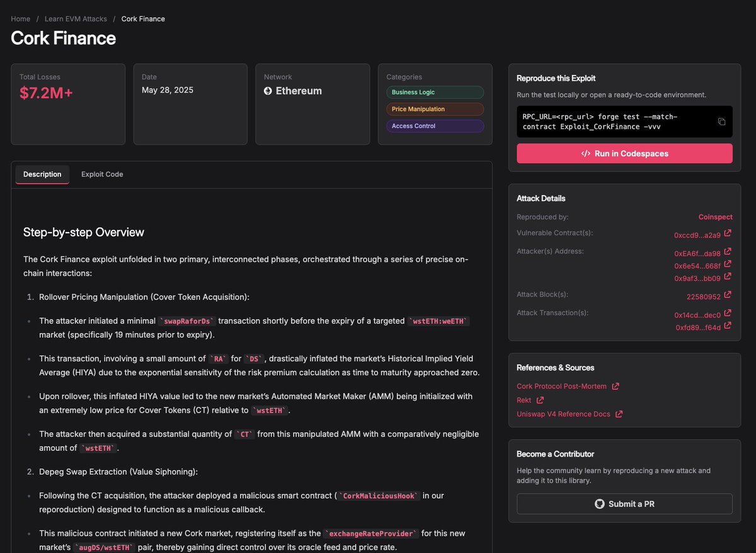Open attacker address 0x9af3...bb09
Image resolution: width=756 pixels, height=553 pixels.
coord(697,278)
